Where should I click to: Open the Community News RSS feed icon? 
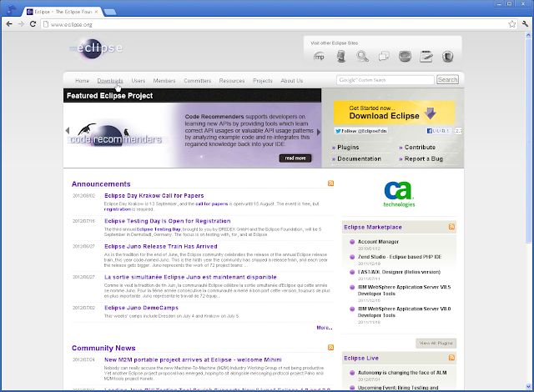330,348
